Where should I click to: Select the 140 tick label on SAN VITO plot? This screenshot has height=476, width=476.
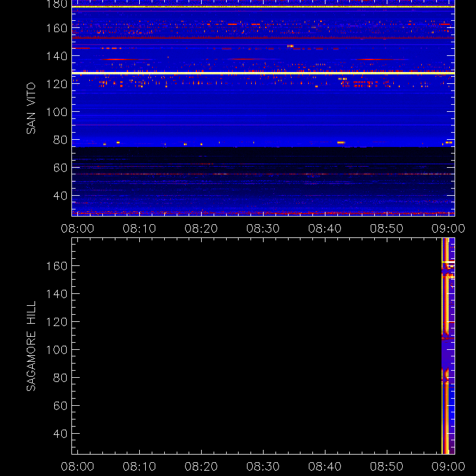pos(57,56)
